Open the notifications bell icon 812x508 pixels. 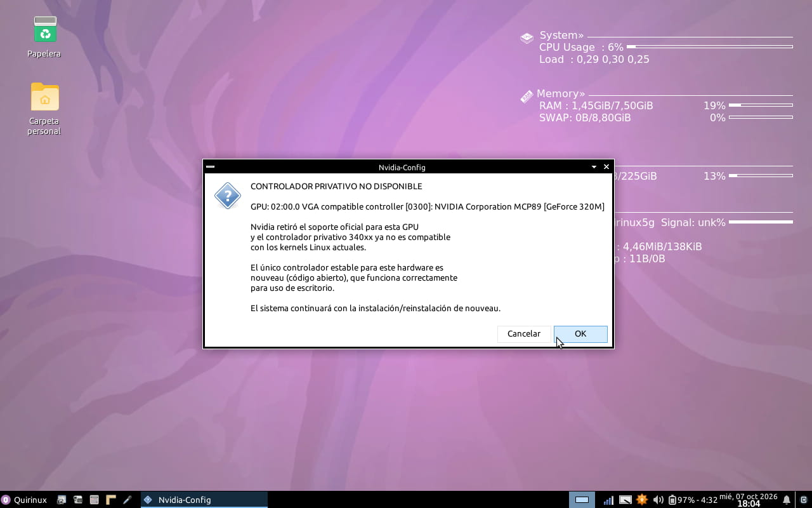(x=787, y=500)
